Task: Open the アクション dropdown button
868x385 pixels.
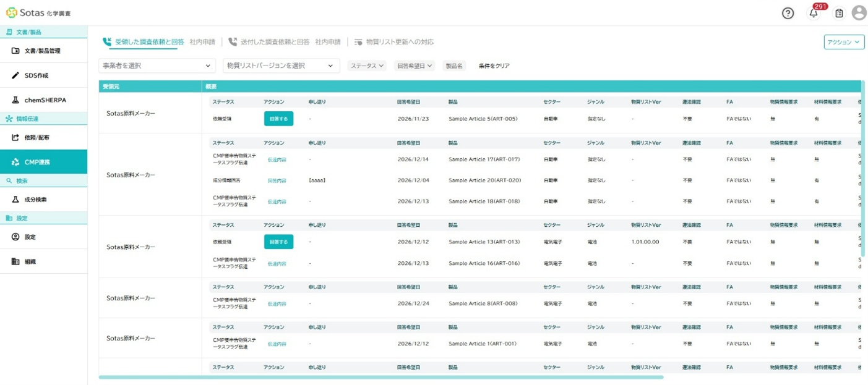Action: pos(844,42)
